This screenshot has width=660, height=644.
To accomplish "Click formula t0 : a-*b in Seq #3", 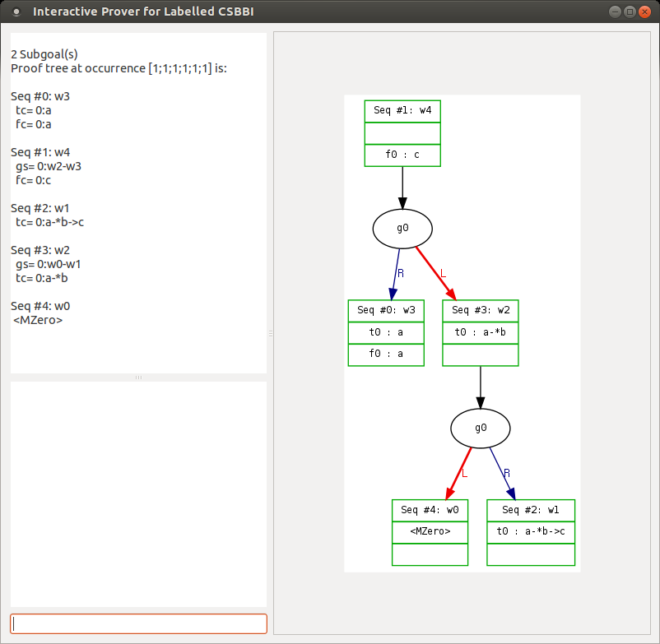I will [480, 331].
